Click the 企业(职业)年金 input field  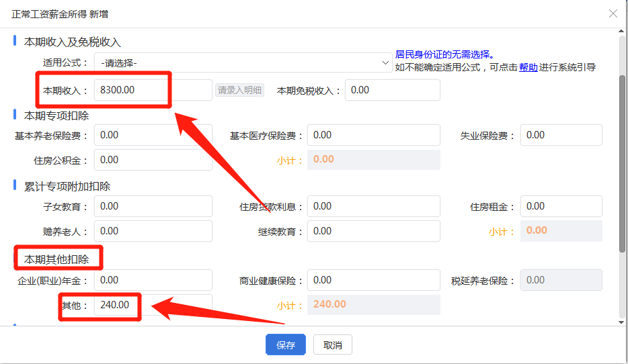point(153,280)
